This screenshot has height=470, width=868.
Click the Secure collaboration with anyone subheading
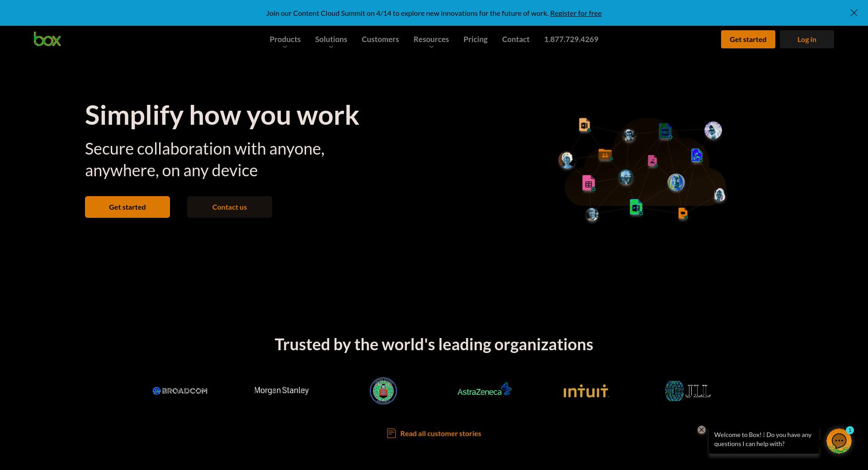[x=205, y=160]
